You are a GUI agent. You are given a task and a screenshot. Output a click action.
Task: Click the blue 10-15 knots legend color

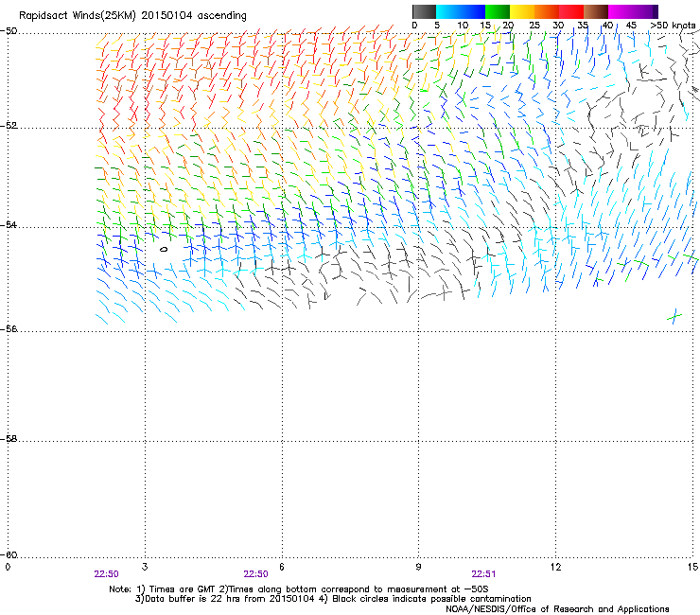tap(473, 11)
